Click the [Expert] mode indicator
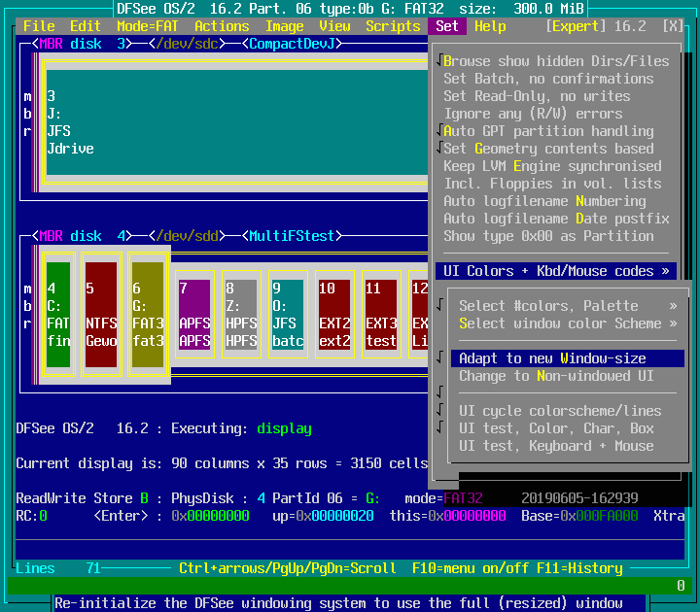Screen dimensions: 700x612 pyautogui.click(x=576, y=26)
